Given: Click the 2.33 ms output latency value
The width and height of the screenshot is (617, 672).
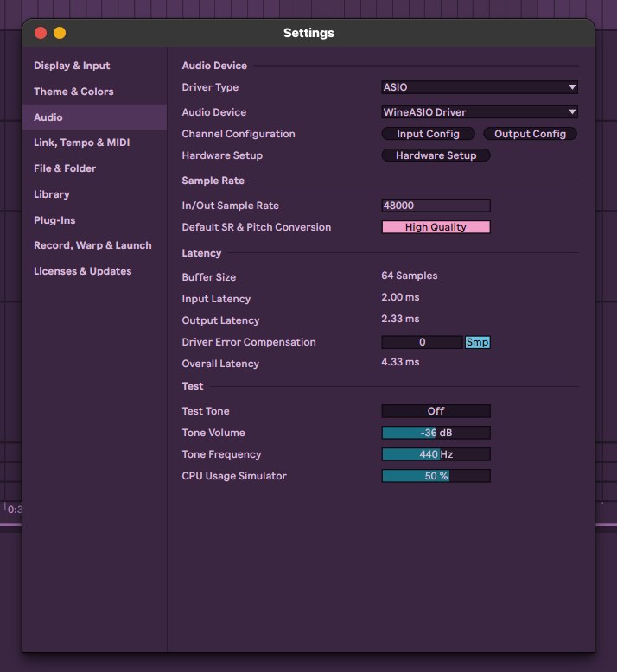Looking at the screenshot, I should pyautogui.click(x=400, y=319).
